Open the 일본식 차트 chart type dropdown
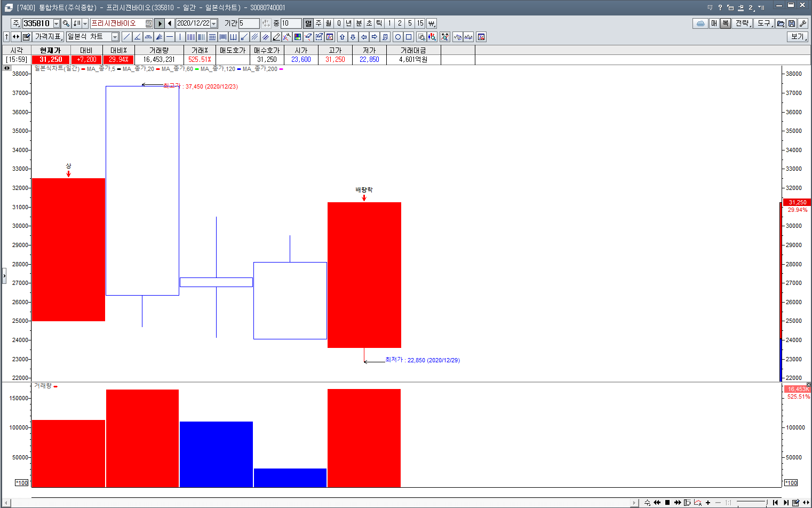This screenshot has width=812, height=508. (115, 37)
